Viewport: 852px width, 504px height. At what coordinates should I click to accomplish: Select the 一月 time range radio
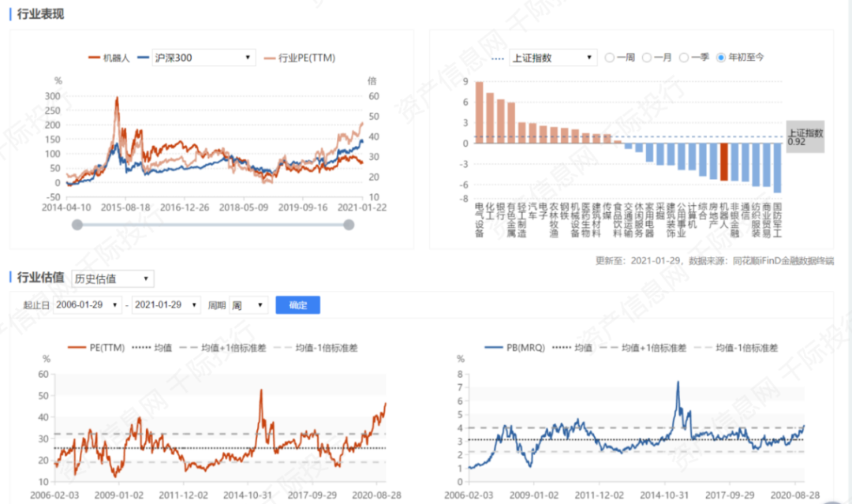click(647, 58)
